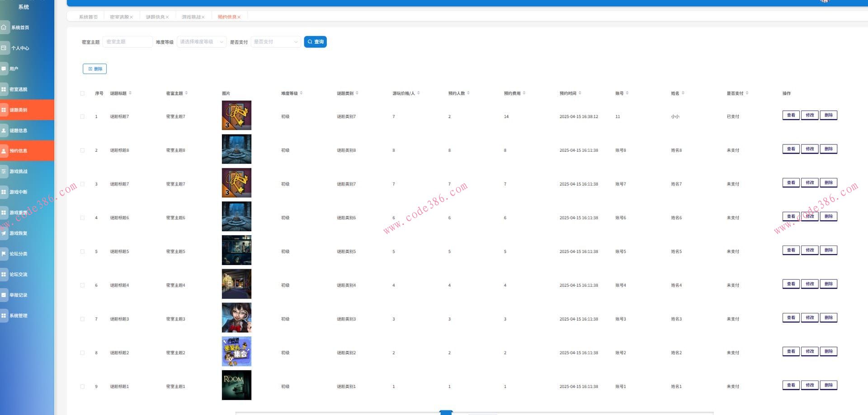
Task: Click the 系统首页 home icon in sidebar
Action: click(x=4, y=28)
